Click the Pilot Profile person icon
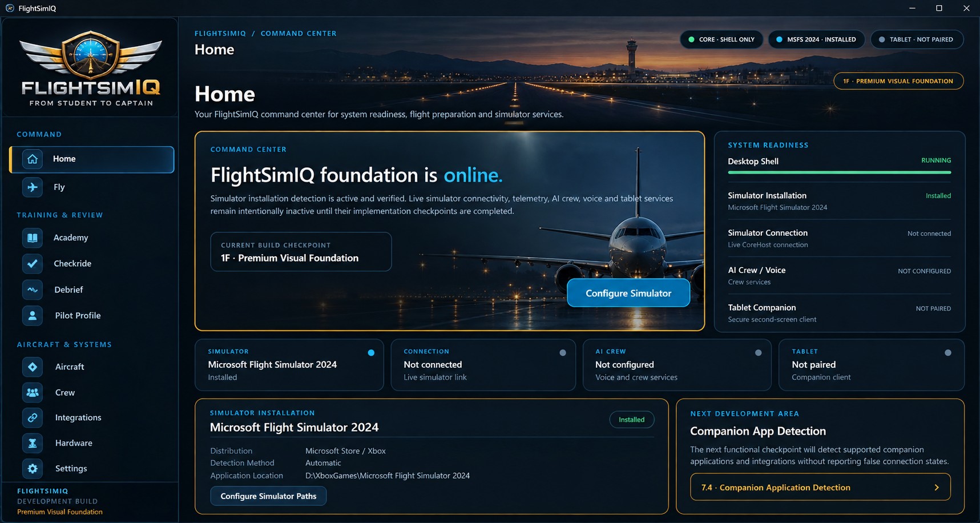This screenshot has width=980, height=523. [33, 315]
